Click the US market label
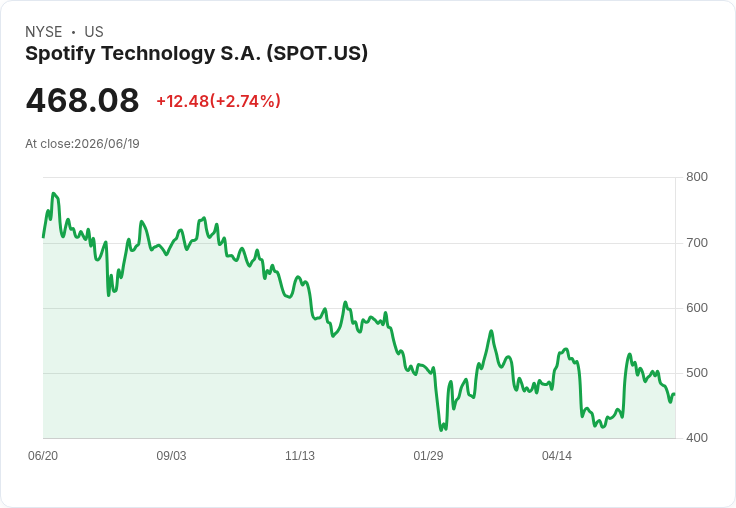The height and width of the screenshot is (508, 736). coord(94,32)
